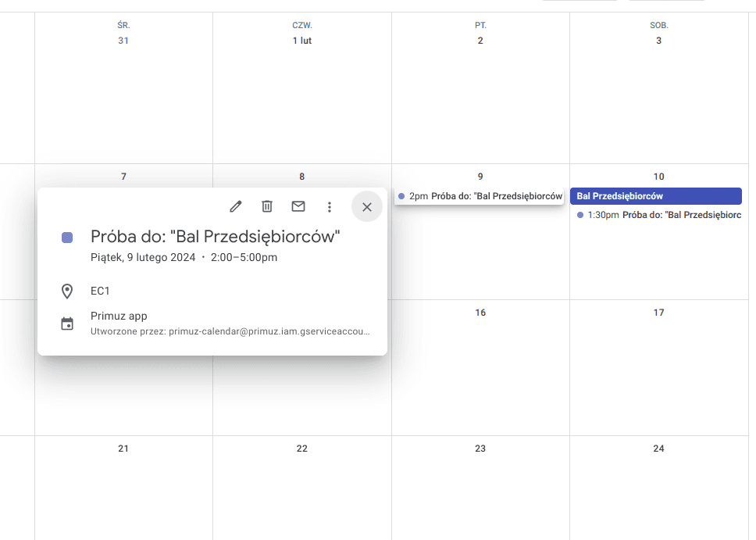Open the 2pm Próba event on Friday the 9th
The image size is (756, 540).
click(x=479, y=196)
